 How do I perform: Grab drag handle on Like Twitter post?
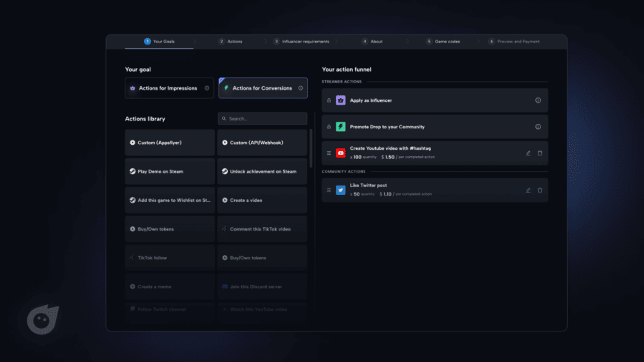pos(329,190)
